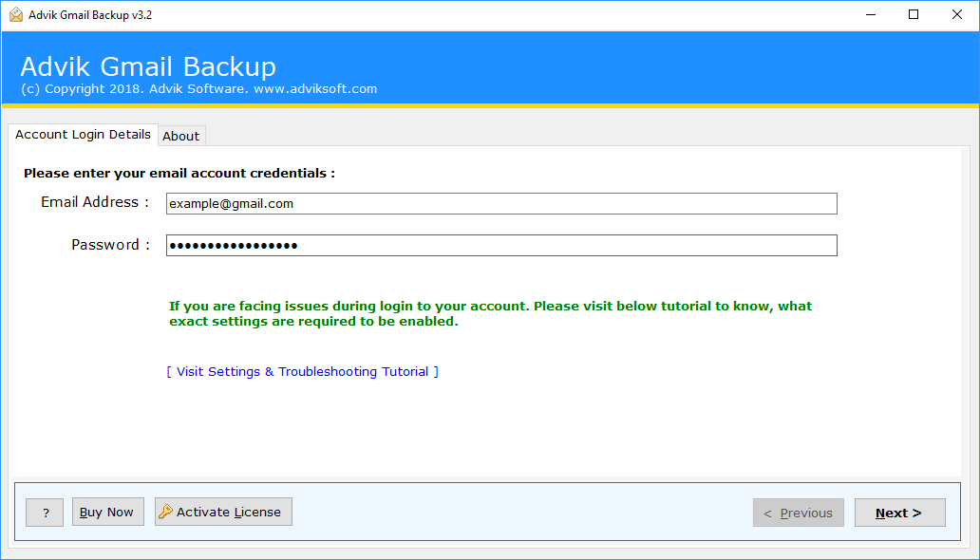Click the Previous button
The width and height of the screenshot is (980, 560).
(798, 513)
